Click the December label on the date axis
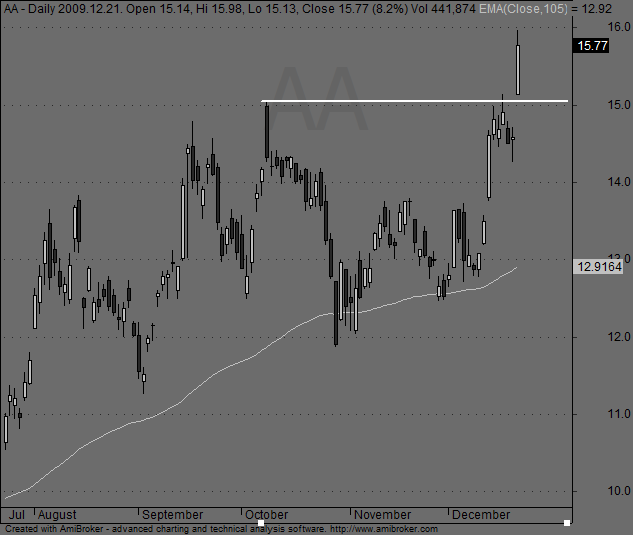 point(481,515)
